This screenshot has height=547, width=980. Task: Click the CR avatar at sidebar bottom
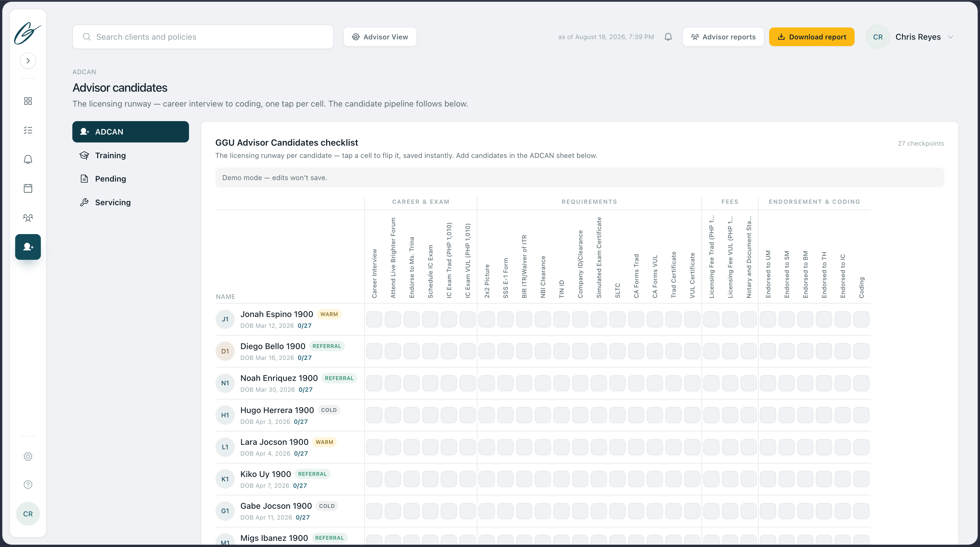(28, 513)
